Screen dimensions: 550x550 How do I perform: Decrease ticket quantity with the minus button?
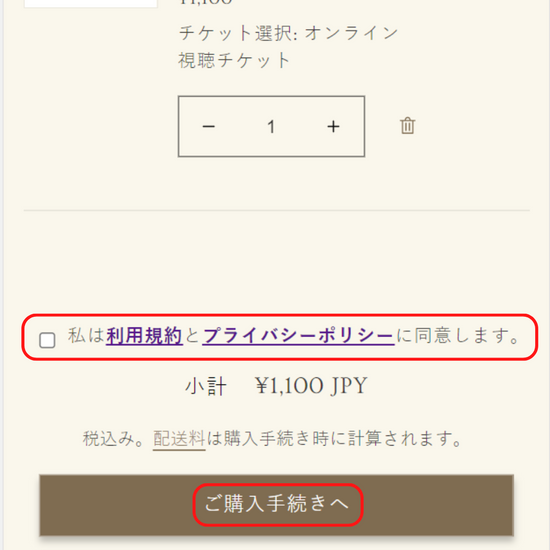(209, 126)
